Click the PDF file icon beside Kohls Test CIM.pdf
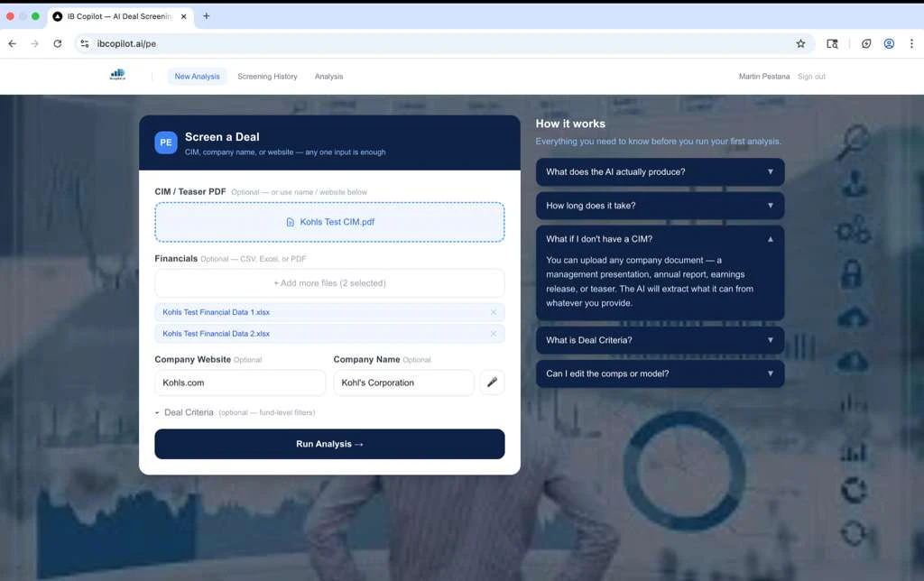924x581 pixels. tap(290, 222)
